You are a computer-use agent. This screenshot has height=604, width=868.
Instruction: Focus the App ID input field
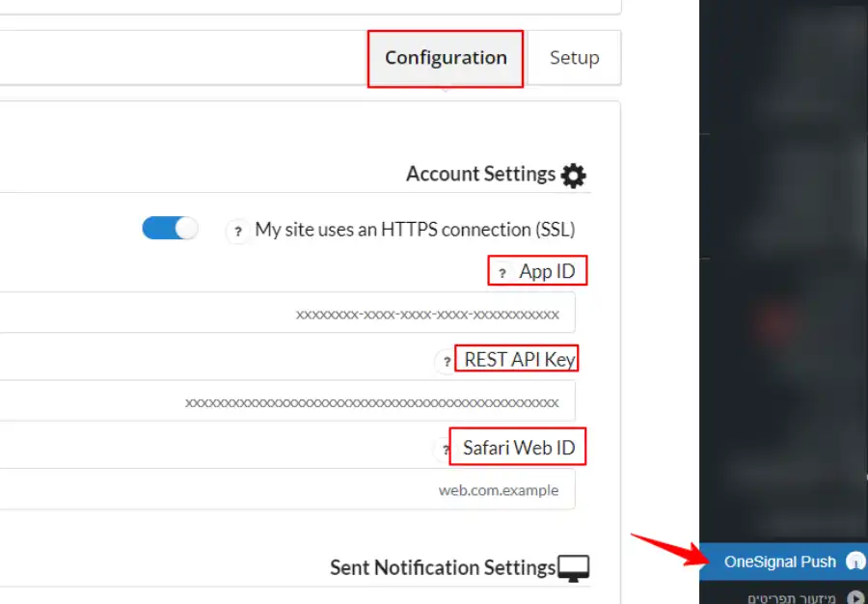(287, 313)
